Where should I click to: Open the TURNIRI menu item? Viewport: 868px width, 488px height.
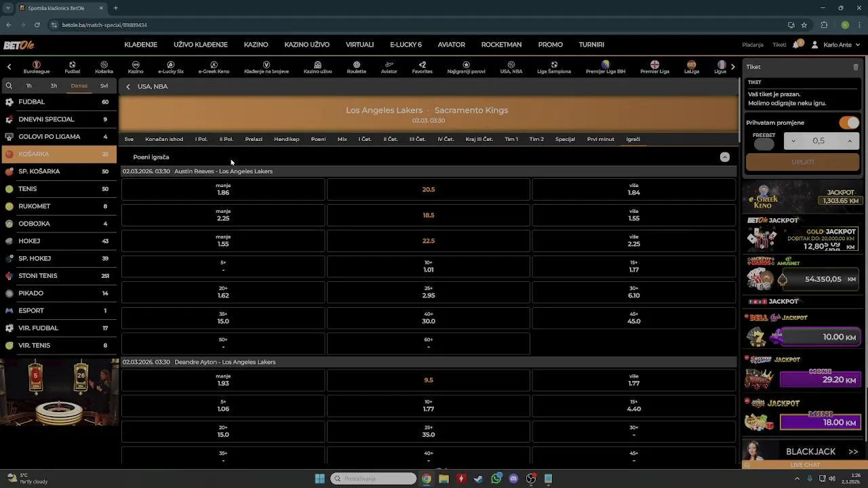click(591, 45)
